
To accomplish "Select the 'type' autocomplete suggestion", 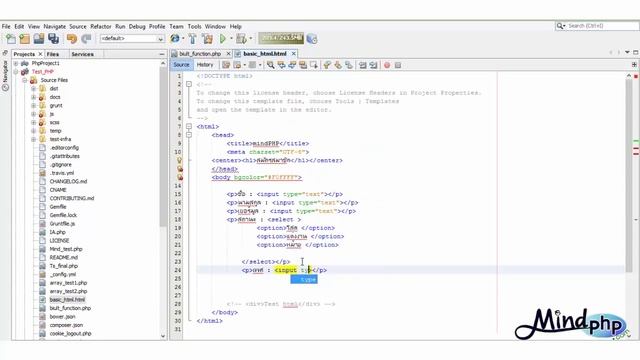I will [x=304, y=279].
